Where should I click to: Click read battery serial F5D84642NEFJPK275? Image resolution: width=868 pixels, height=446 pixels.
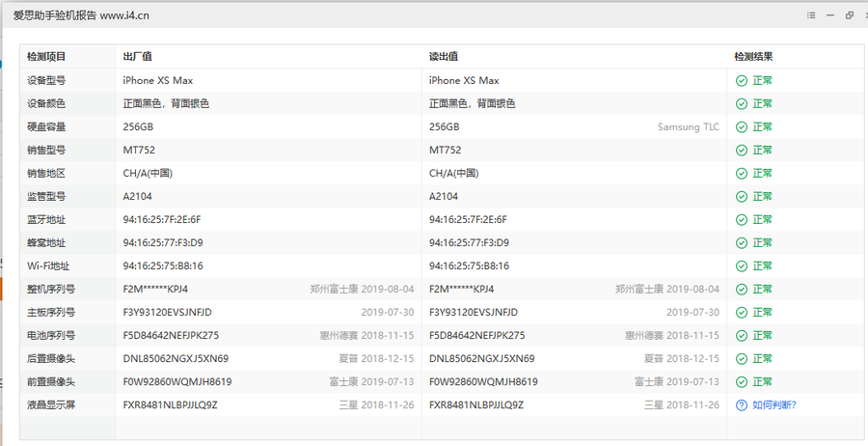[477, 336]
